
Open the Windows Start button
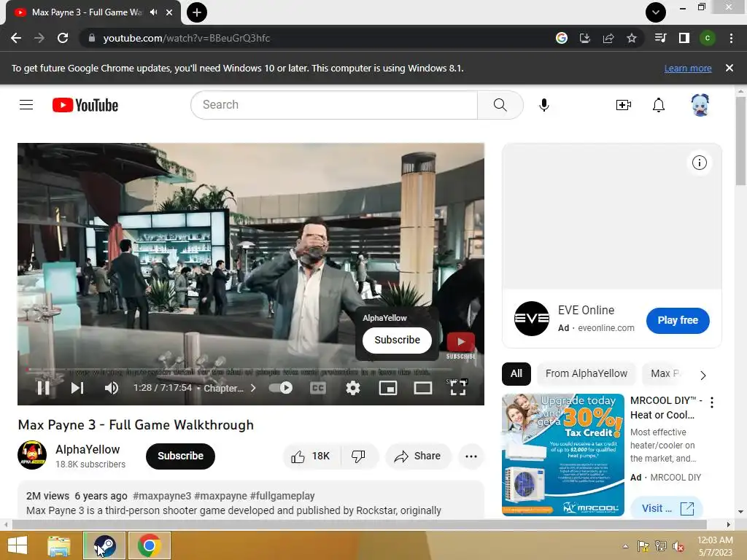18,545
